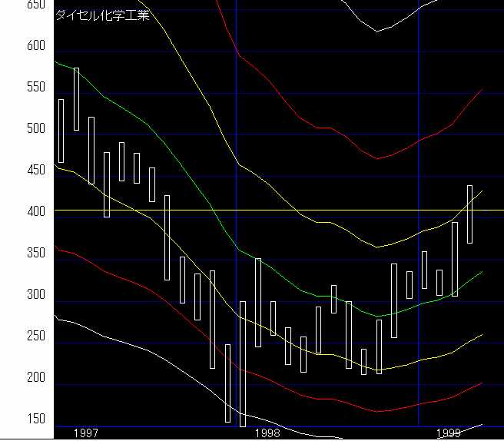Click the 650 price axis label
Viewport: 504px width, 441px height.
(x=15, y=5)
